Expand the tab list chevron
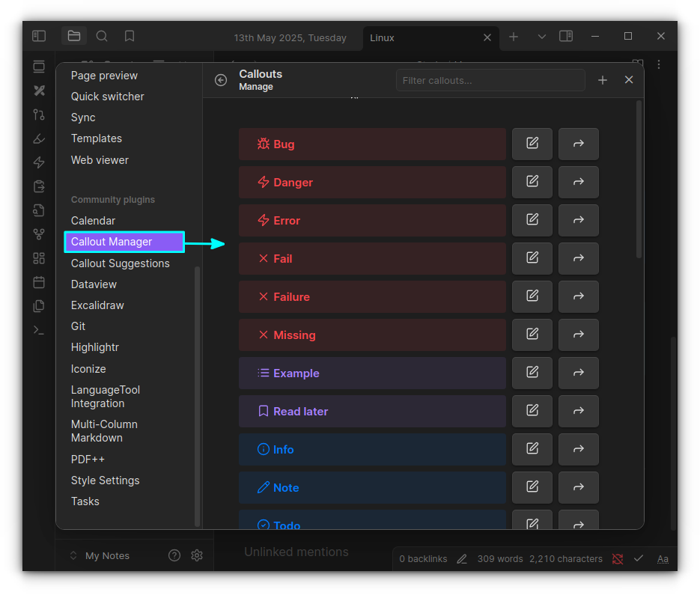The width and height of the screenshot is (700, 595). pos(542,37)
